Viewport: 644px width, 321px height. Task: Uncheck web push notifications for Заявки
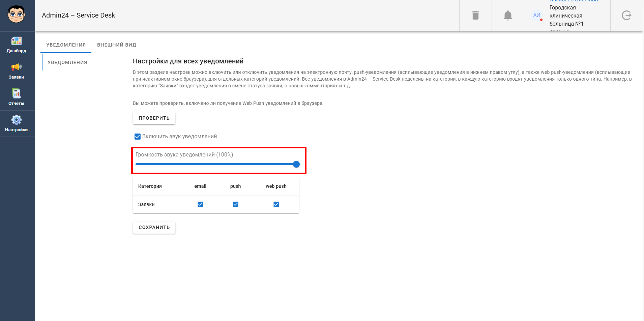point(276,204)
